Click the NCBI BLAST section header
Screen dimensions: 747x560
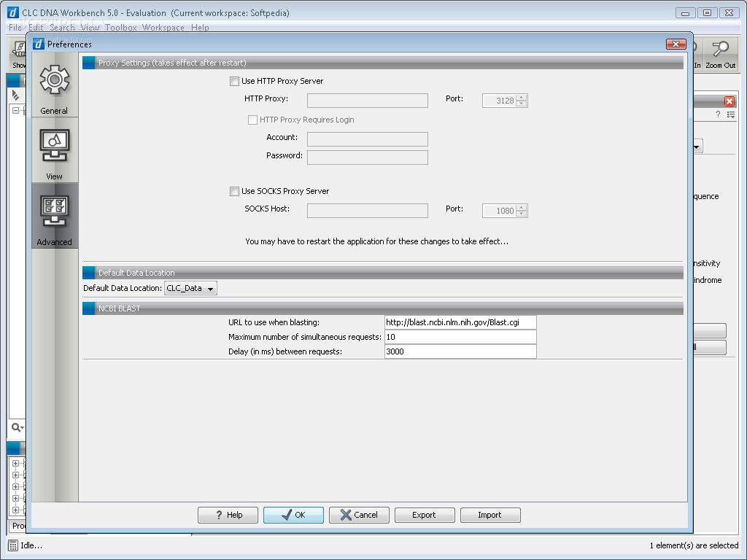click(x=382, y=308)
